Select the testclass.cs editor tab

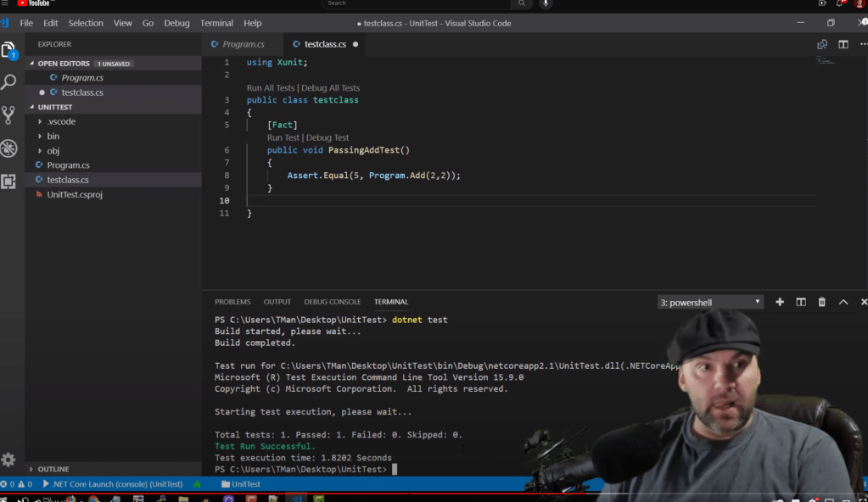click(x=325, y=44)
